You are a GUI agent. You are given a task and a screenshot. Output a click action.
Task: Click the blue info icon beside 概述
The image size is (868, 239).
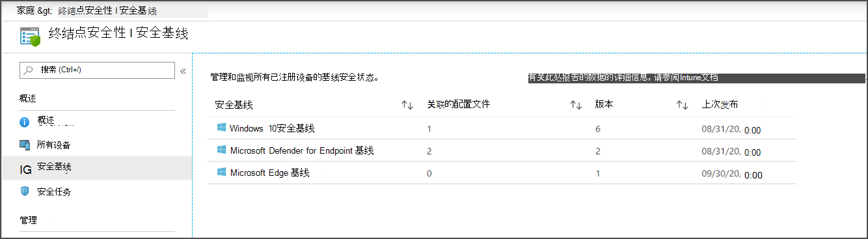25,122
